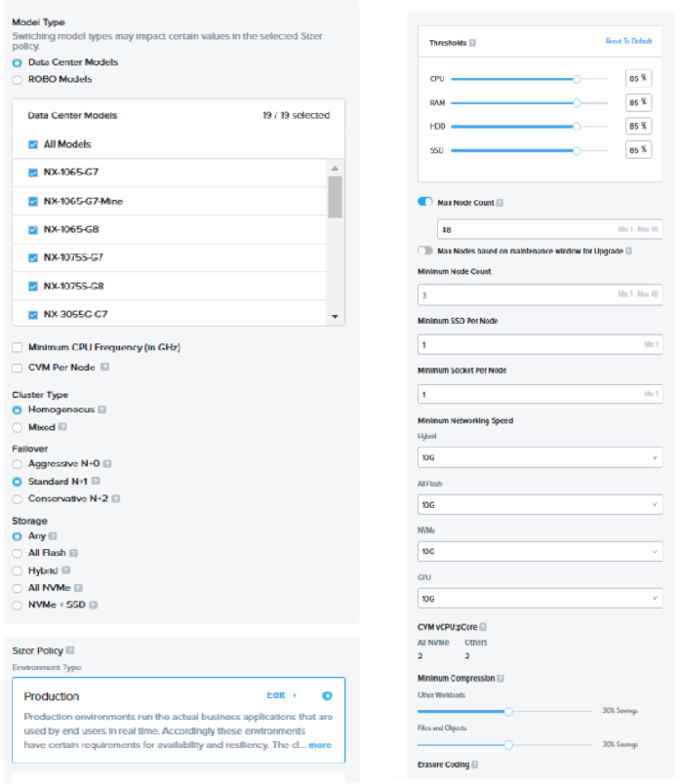This screenshot has width=681, height=784.
Task: Choose Conservative N+2 failover
Action: [x=18, y=499]
